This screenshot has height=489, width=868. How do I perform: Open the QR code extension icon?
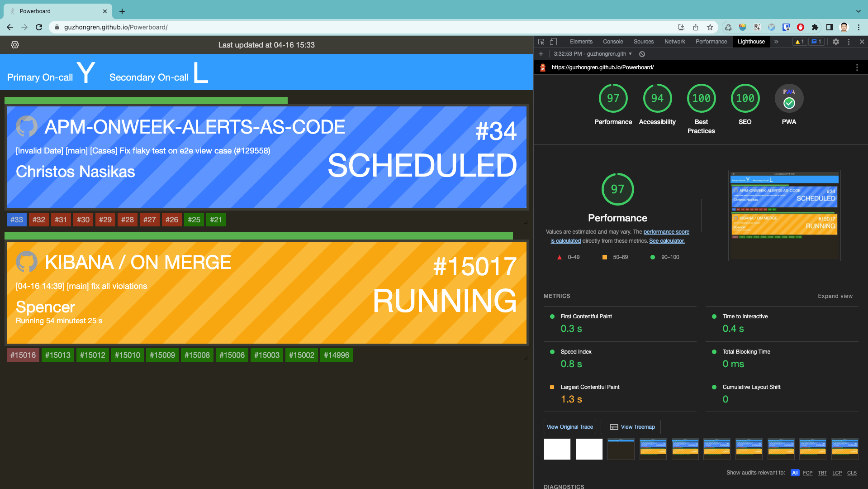coord(757,27)
